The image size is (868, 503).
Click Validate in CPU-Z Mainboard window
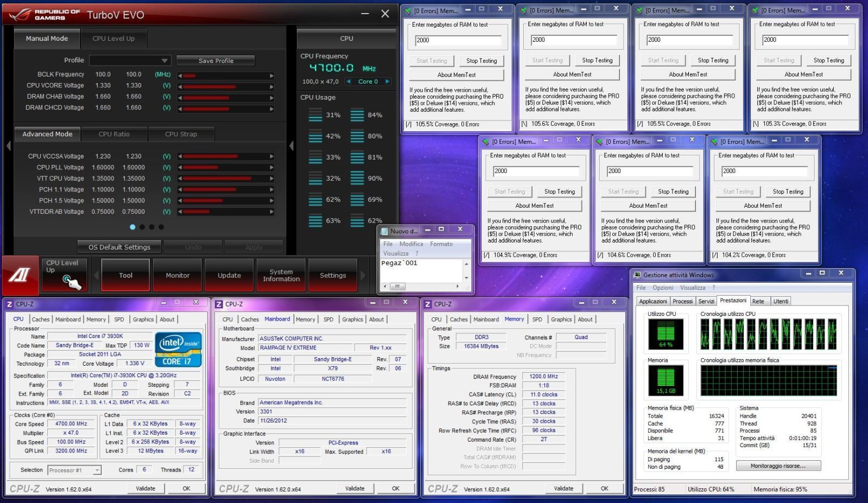click(x=354, y=488)
